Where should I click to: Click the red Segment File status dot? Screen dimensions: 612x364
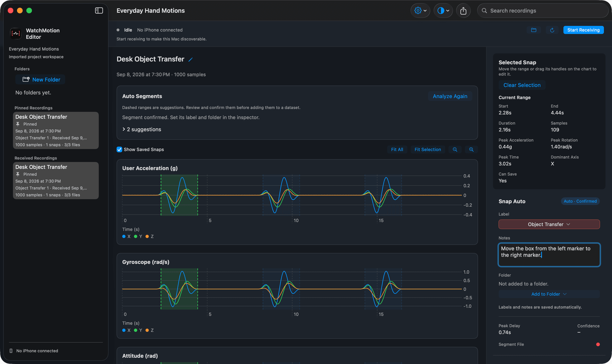[598, 344]
